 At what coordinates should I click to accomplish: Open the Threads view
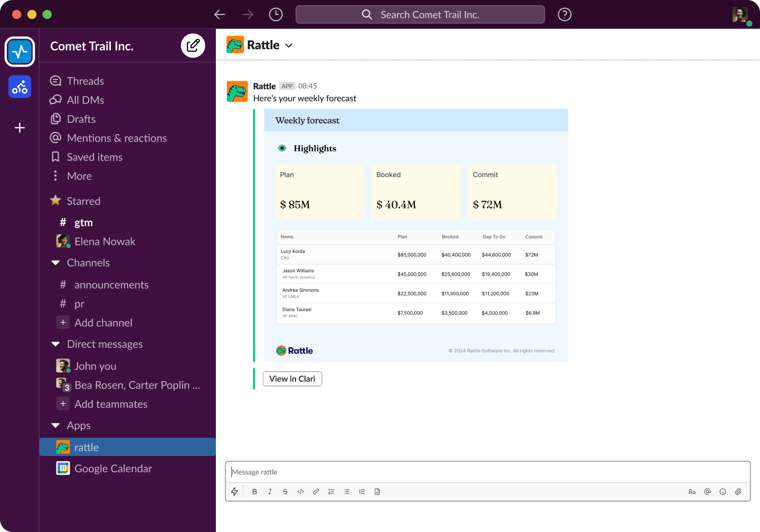pos(86,80)
